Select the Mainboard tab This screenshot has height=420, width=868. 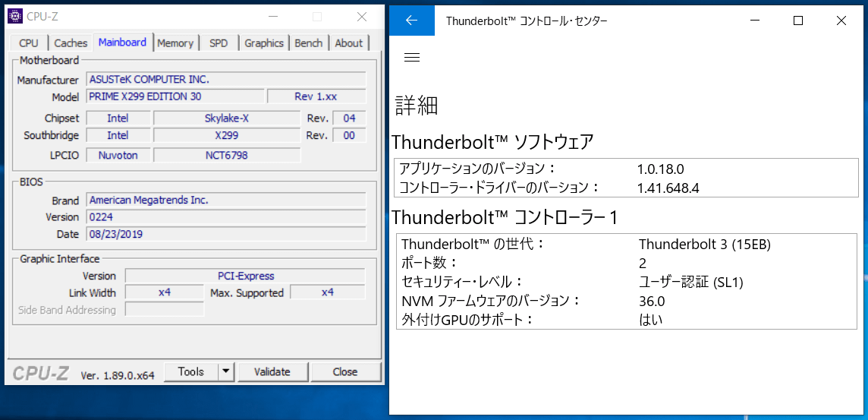(122, 42)
